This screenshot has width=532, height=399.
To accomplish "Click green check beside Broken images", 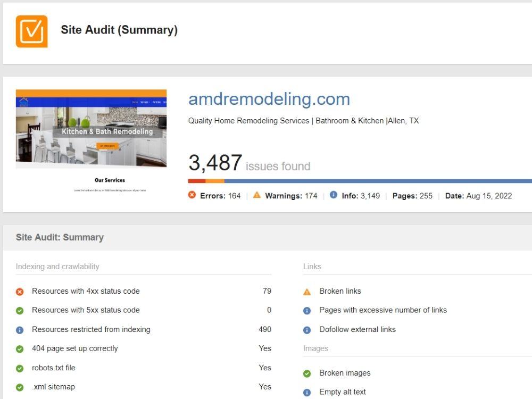I will [x=307, y=373].
